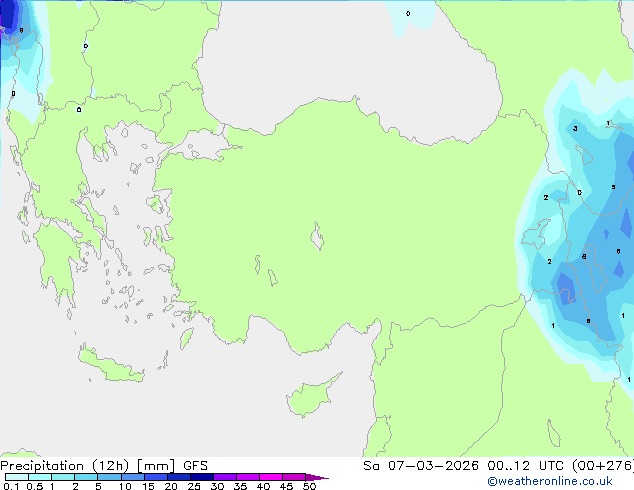
Task: Click the legend label '0.5'
Action: tap(35, 486)
